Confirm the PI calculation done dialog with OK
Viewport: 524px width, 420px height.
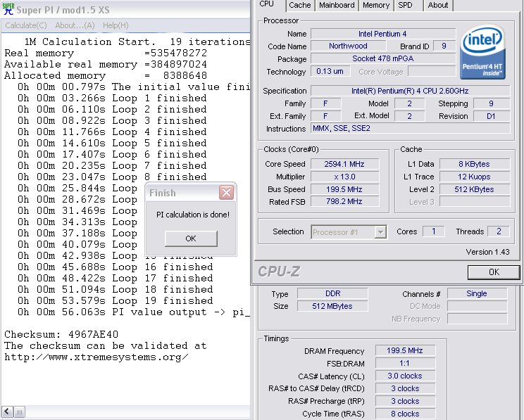[191, 238]
